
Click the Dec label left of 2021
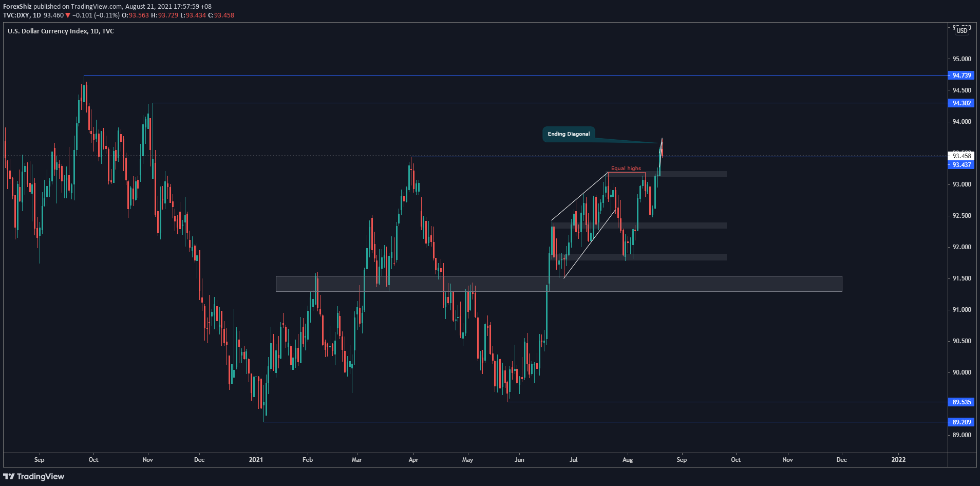[199, 460]
